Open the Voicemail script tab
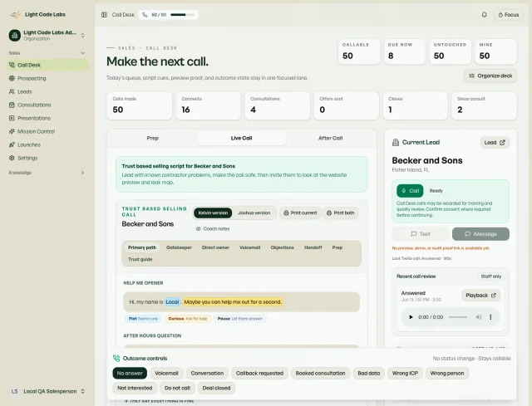 click(250, 247)
